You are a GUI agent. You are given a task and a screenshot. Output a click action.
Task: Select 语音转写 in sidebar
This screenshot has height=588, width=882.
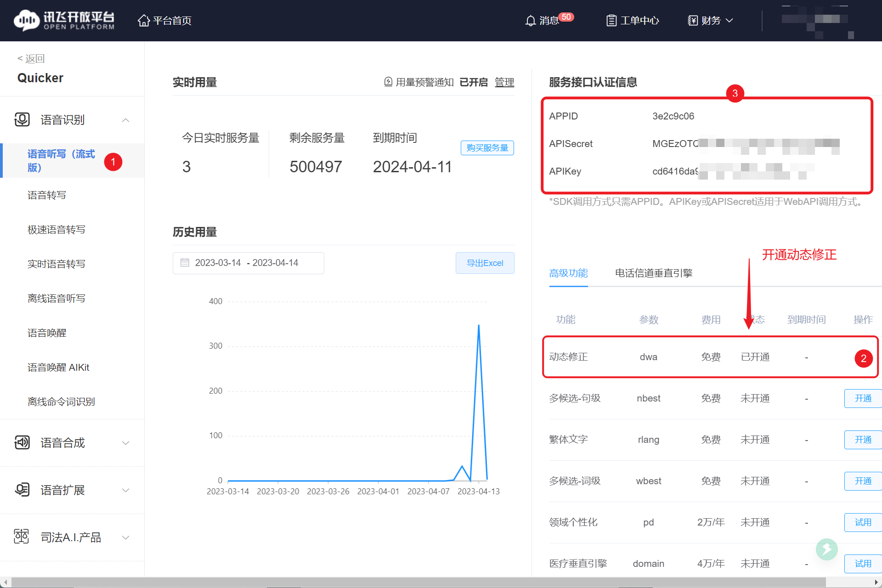point(47,195)
